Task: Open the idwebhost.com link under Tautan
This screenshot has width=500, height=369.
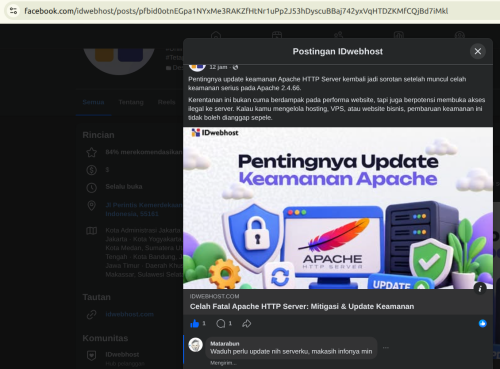Action: point(130,314)
